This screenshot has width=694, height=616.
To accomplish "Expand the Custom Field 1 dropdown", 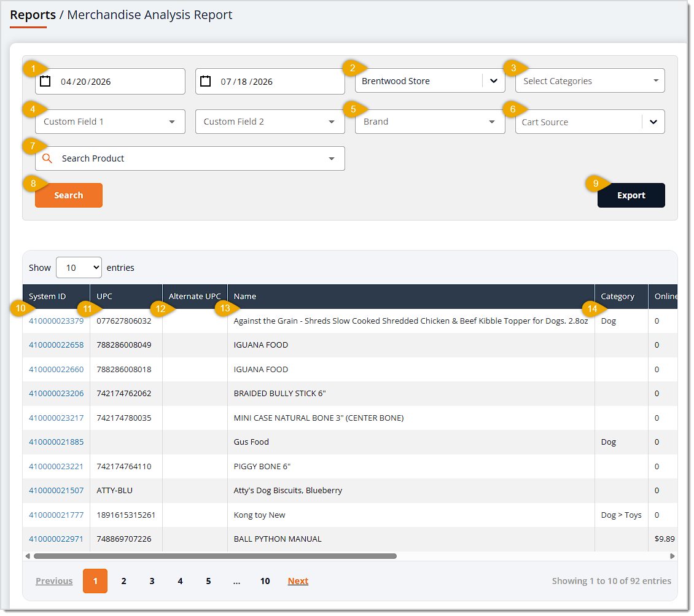I will [x=110, y=122].
